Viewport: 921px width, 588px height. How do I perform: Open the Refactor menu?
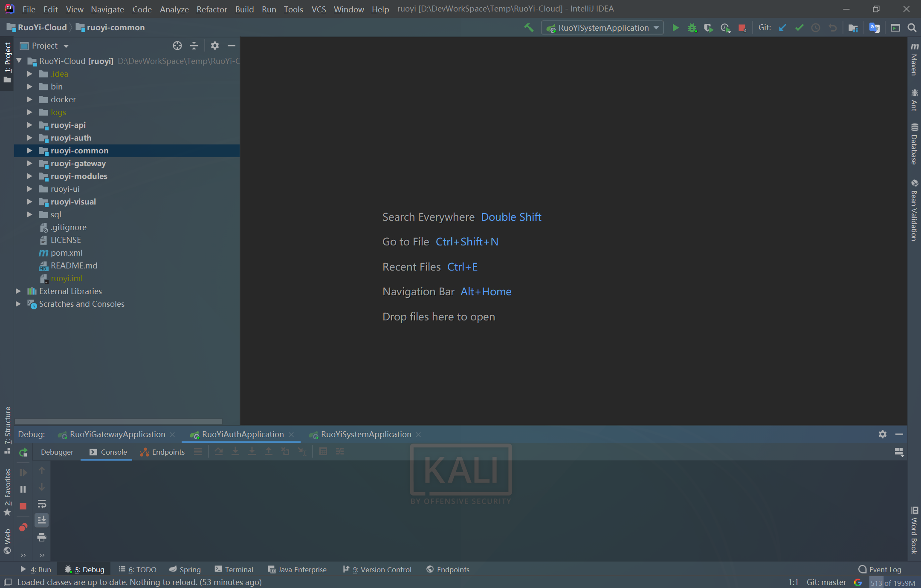tap(211, 9)
